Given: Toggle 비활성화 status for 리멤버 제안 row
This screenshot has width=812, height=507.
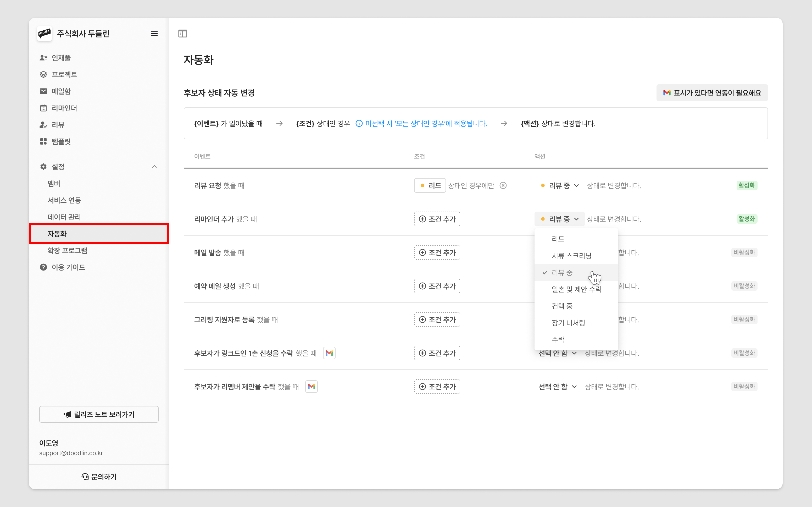Looking at the screenshot, I should [x=744, y=387].
